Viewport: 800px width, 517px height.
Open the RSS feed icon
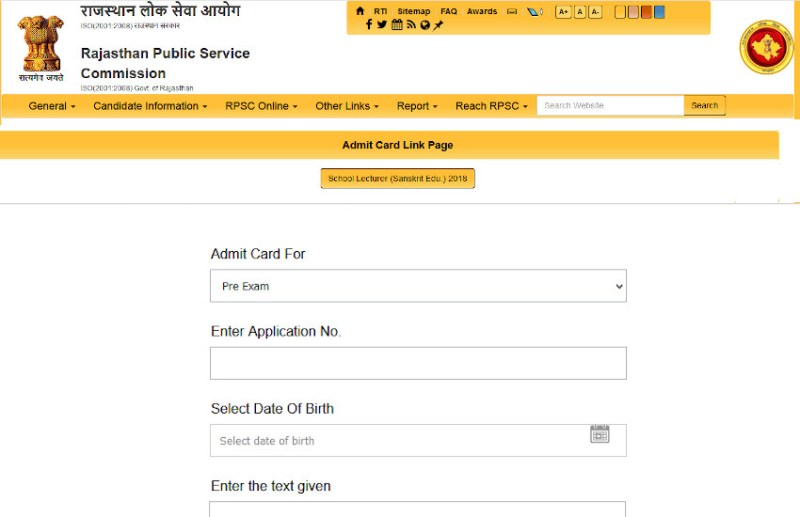411,24
